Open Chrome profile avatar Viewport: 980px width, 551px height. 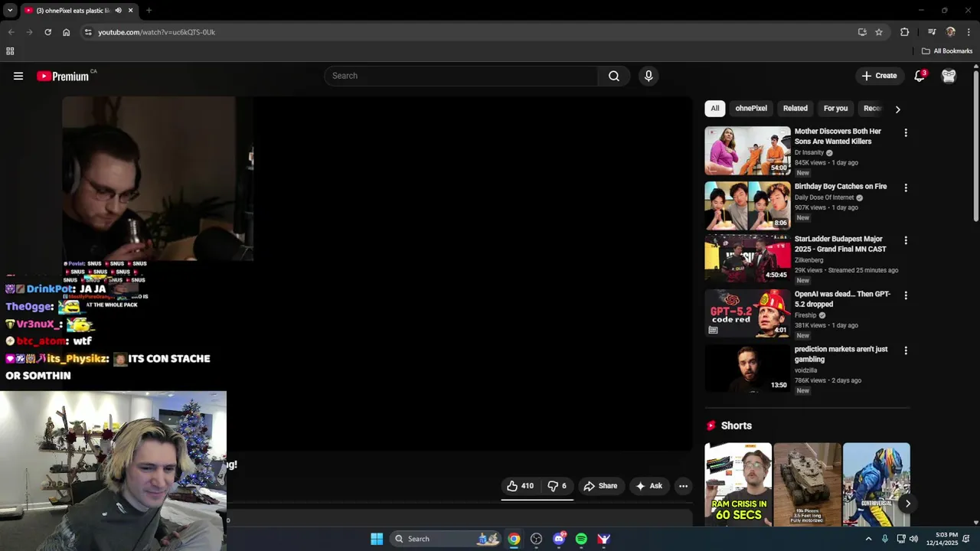[x=950, y=32]
